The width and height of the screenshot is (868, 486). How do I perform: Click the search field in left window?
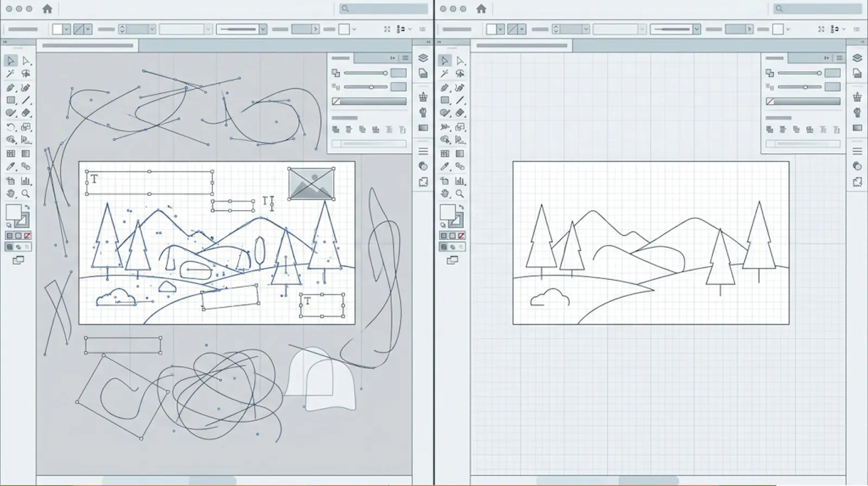tap(384, 9)
